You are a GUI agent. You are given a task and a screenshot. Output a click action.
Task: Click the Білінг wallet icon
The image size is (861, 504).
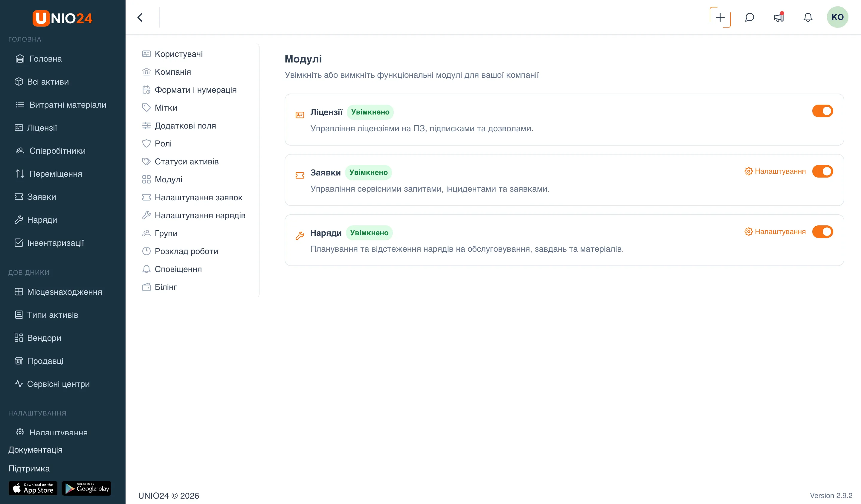[146, 287]
